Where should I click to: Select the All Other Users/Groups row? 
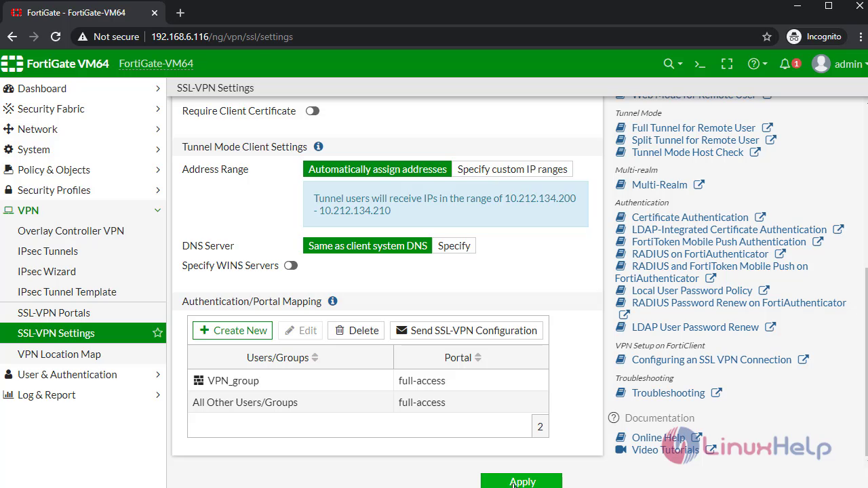pyautogui.click(x=368, y=402)
